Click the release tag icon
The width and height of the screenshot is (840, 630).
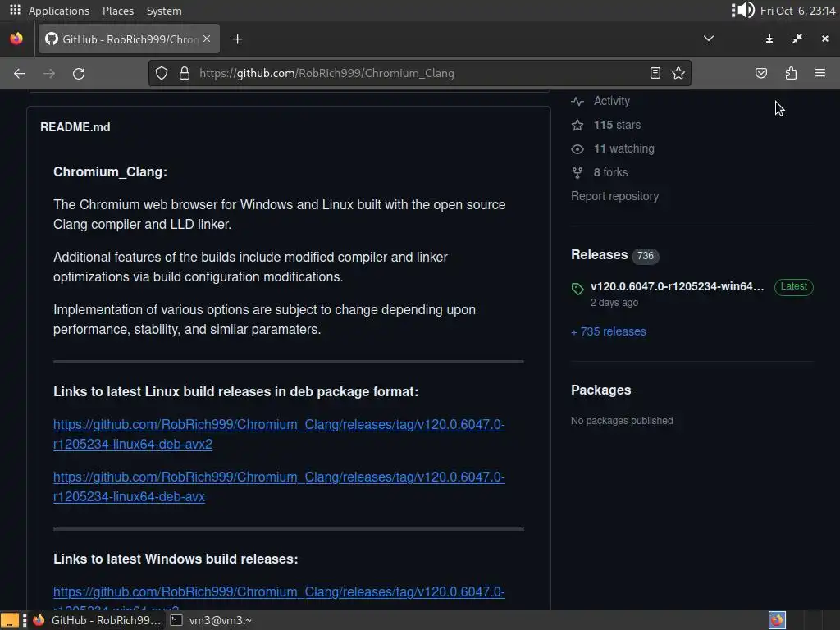[x=577, y=289]
